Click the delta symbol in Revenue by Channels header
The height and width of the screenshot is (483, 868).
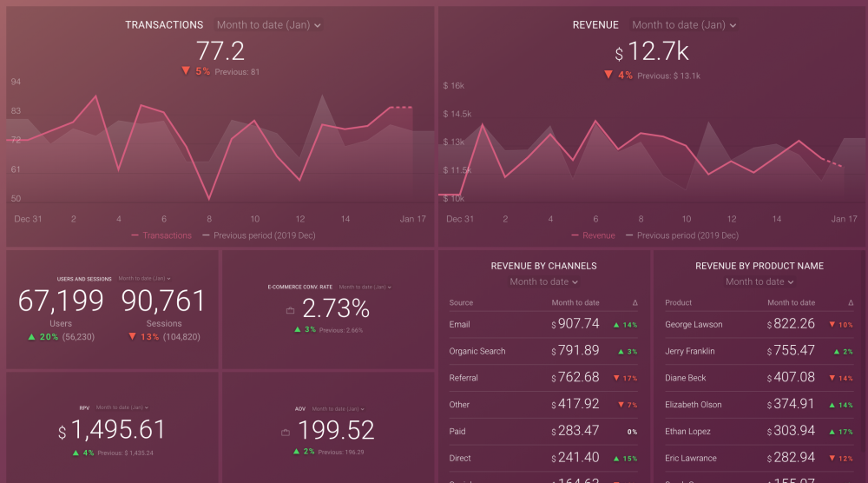click(635, 302)
